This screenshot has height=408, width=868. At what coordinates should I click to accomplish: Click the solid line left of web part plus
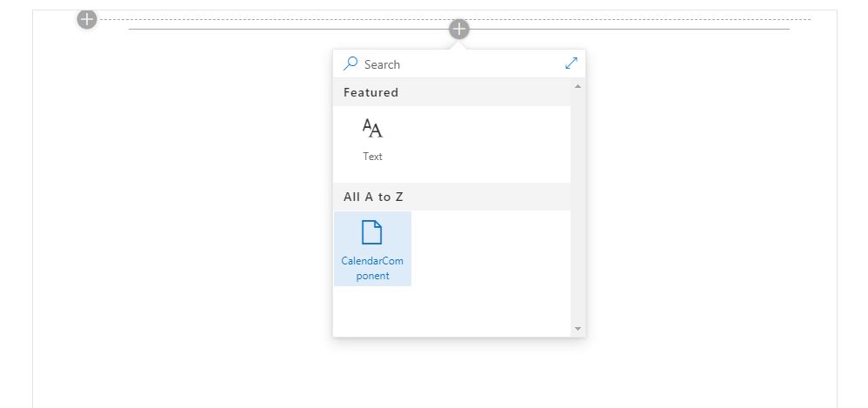pos(289,29)
